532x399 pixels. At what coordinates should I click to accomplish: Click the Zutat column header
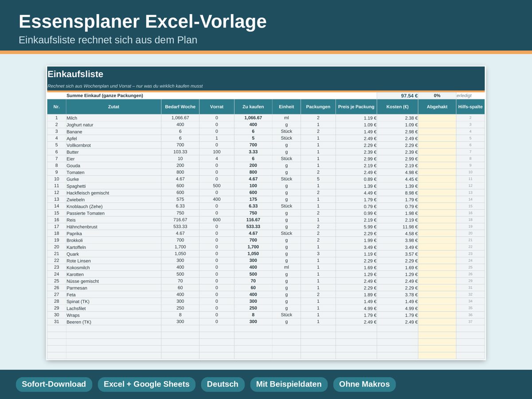click(113, 107)
